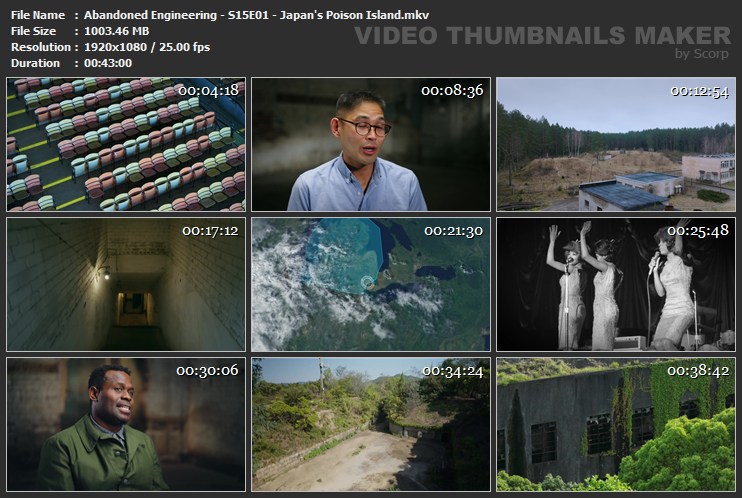Click the file size value '1003.46 MB'
Image resolution: width=742 pixels, height=498 pixels.
click(x=116, y=31)
